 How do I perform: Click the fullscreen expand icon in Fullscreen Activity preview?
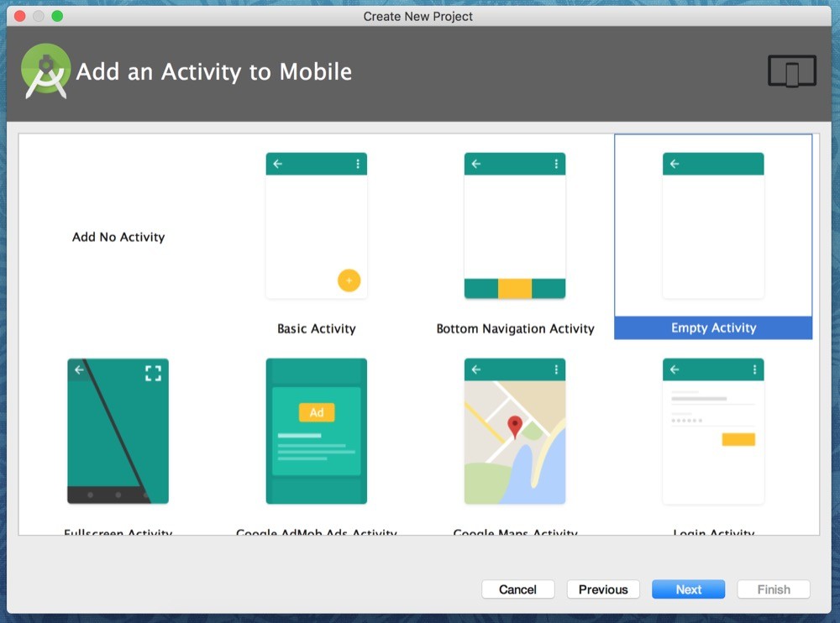[153, 373]
